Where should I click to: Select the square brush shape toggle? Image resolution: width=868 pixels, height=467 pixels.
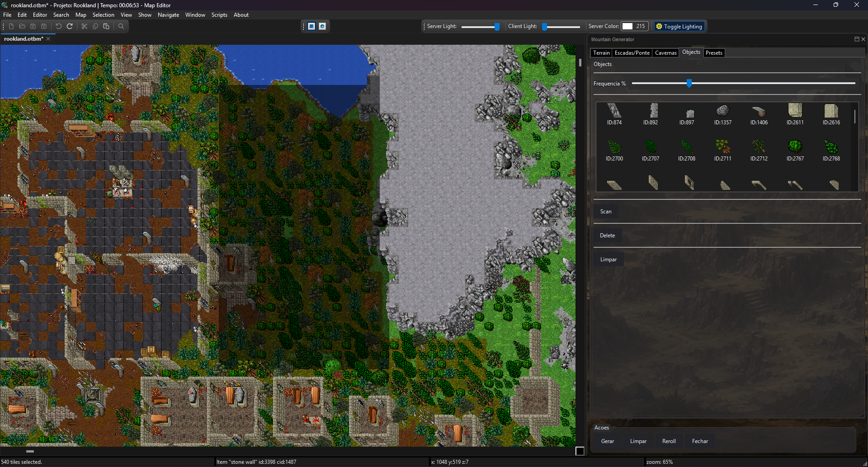click(x=311, y=26)
